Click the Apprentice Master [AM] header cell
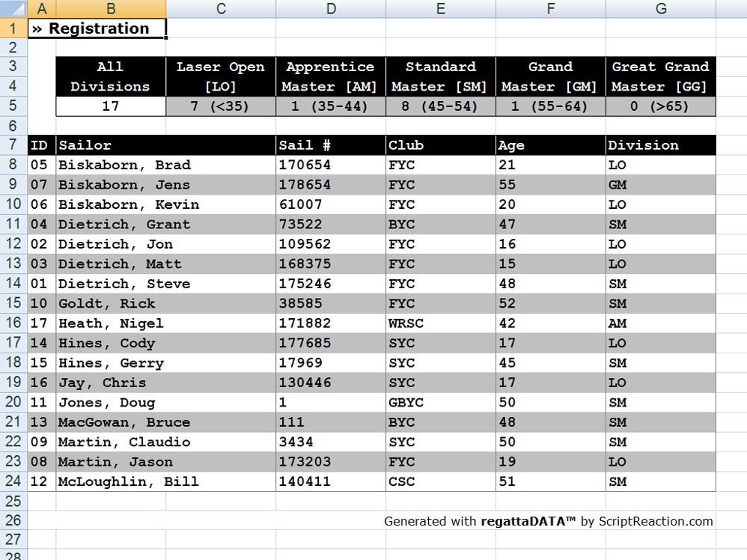747x560 pixels. [x=331, y=76]
